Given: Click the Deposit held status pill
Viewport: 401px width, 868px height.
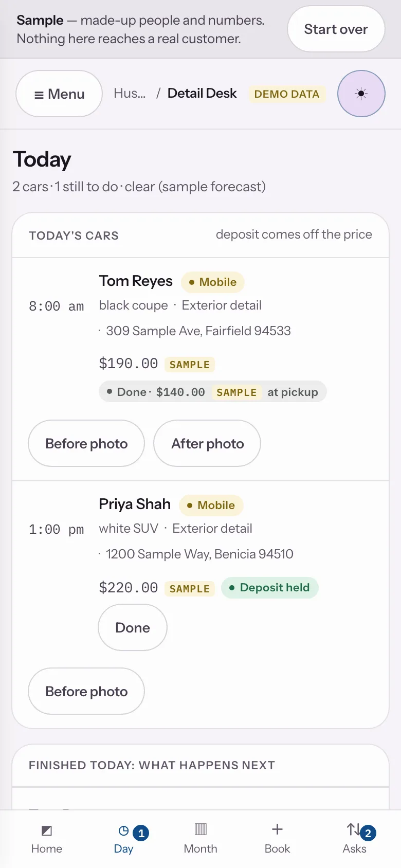Looking at the screenshot, I should tap(270, 587).
